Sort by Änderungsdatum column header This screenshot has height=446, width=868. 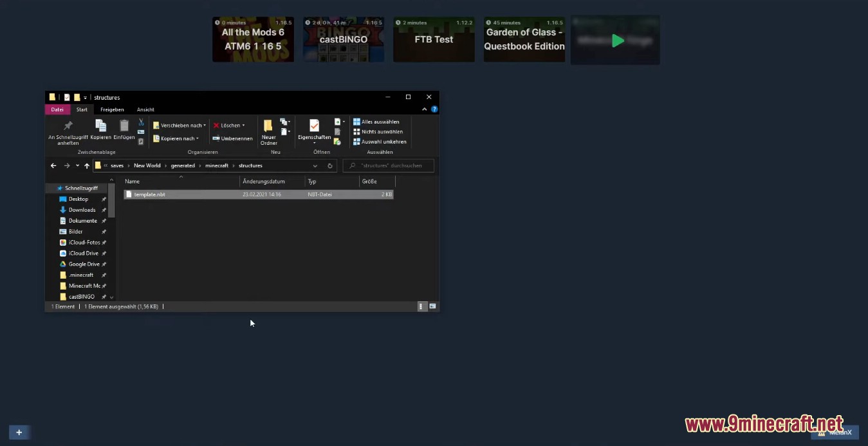coord(273,181)
